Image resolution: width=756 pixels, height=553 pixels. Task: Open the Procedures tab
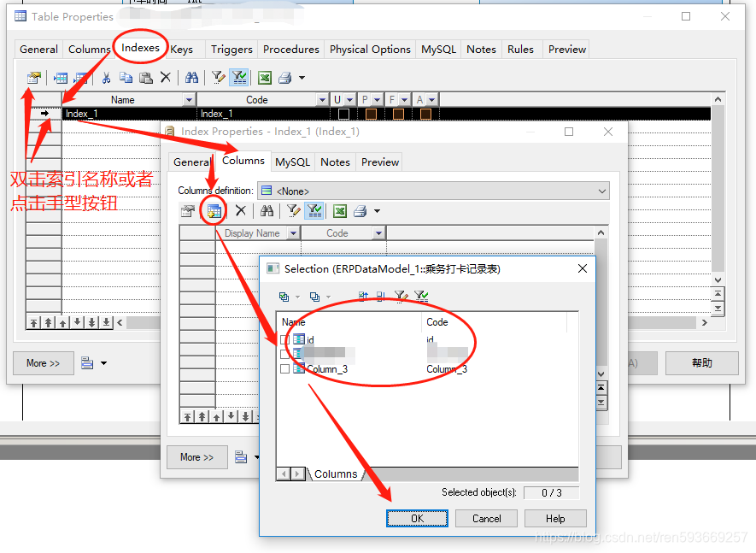pos(290,50)
